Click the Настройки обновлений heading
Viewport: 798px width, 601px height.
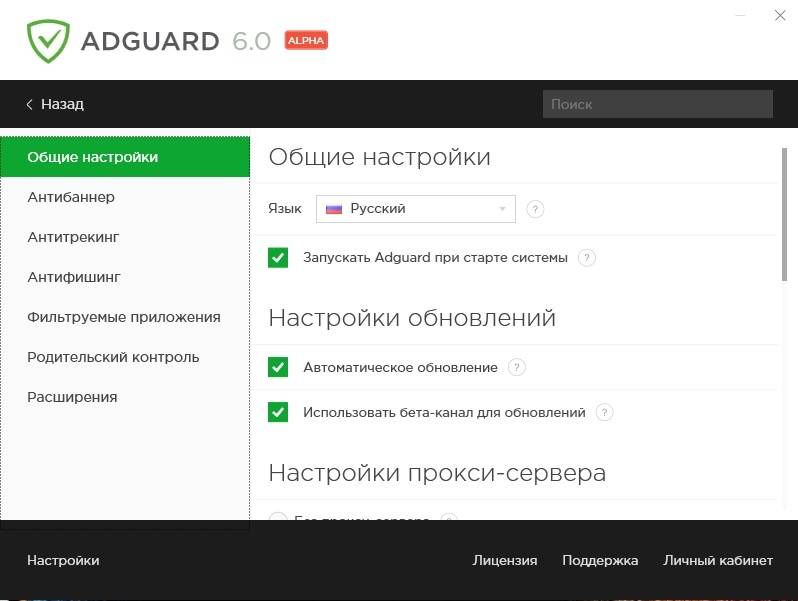(x=412, y=318)
